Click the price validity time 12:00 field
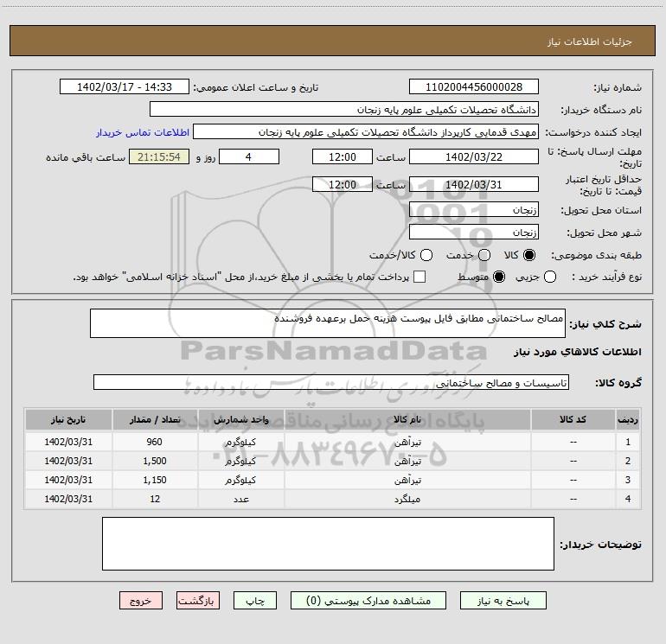Viewport: 666px width, 644px height. 343,184
